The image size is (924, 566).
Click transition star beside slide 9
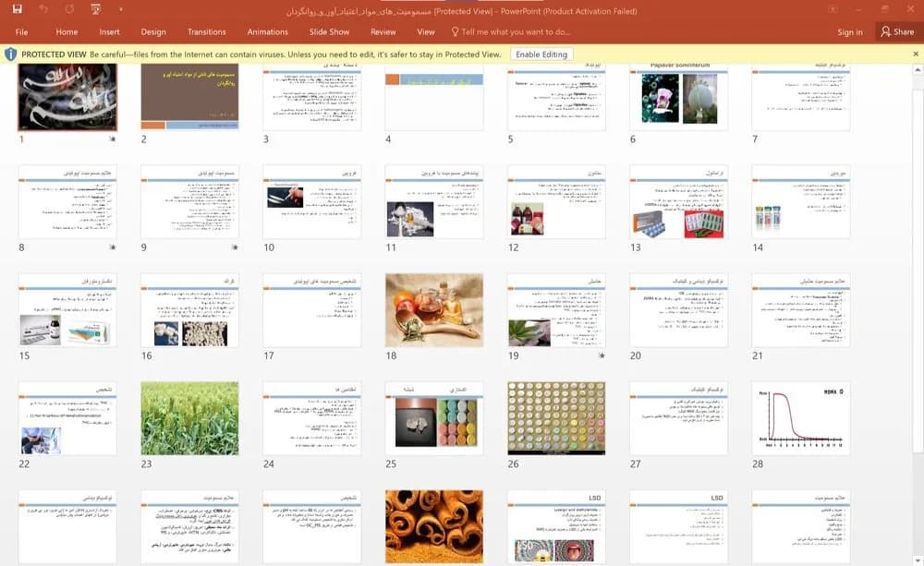[x=235, y=247]
